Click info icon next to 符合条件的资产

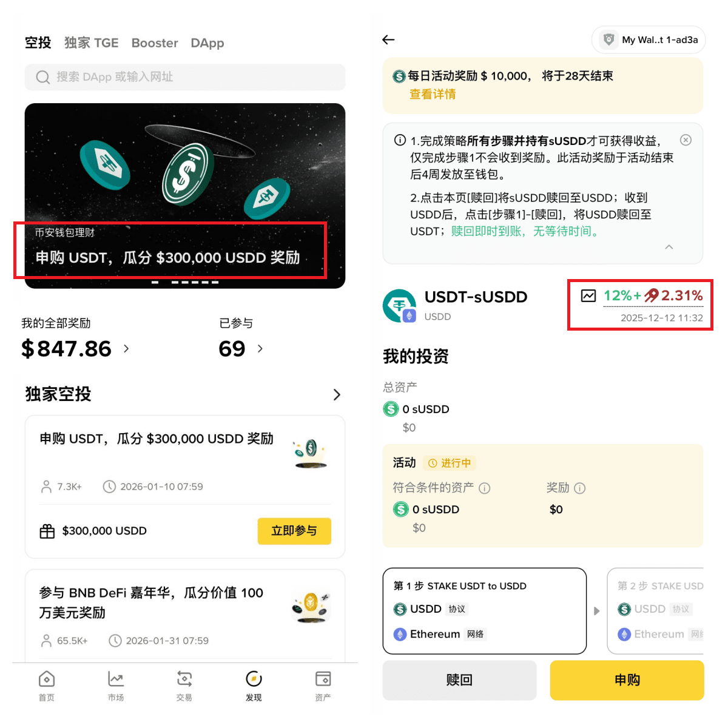coord(485,488)
